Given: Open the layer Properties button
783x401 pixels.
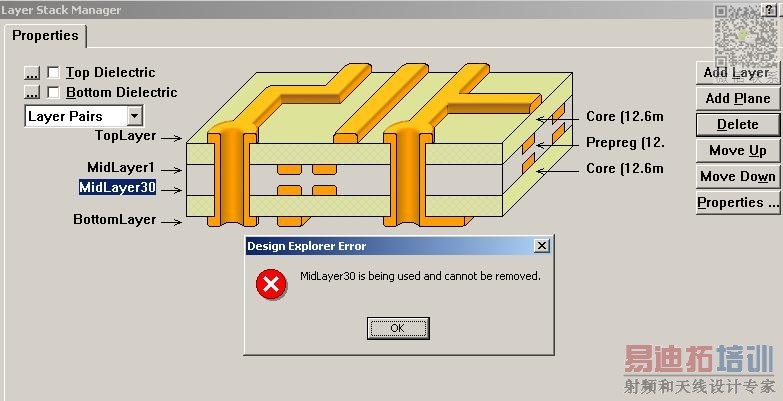Looking at the screenshot, I should 737,202.
